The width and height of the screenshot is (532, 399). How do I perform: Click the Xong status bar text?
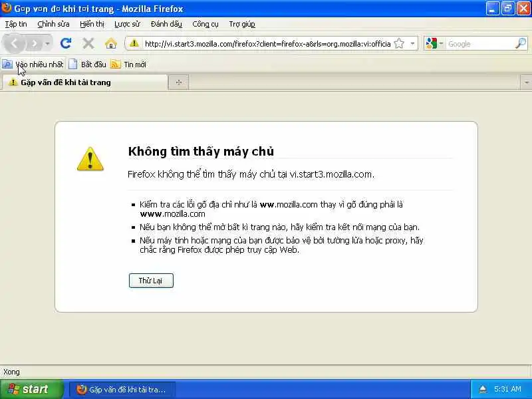click(x=11, y=372)
